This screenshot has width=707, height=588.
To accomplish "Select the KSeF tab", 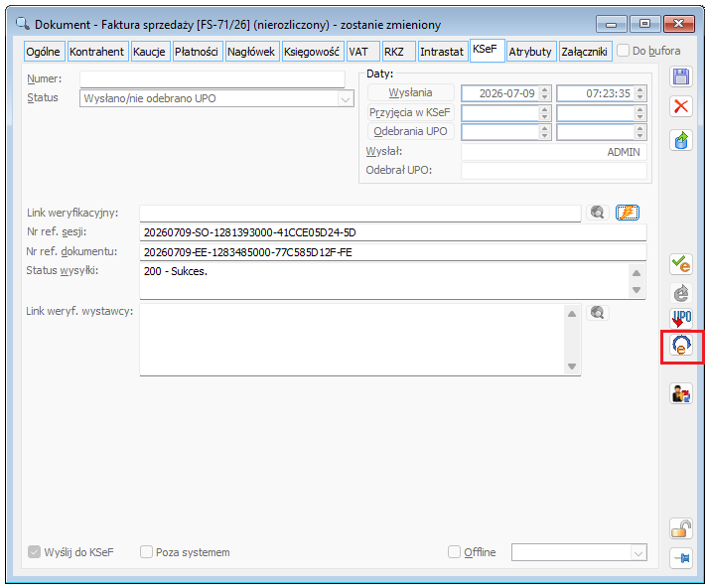I will click(486, 50).
